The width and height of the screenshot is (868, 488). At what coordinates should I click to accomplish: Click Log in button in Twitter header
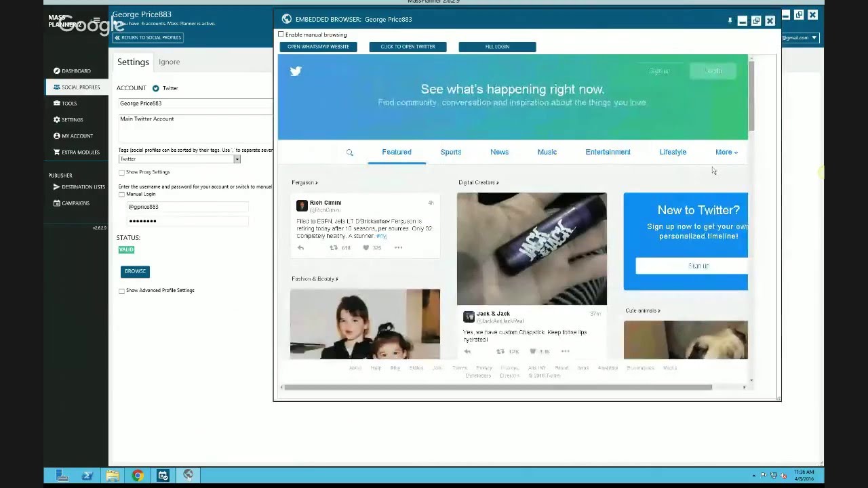click(713, 70)
